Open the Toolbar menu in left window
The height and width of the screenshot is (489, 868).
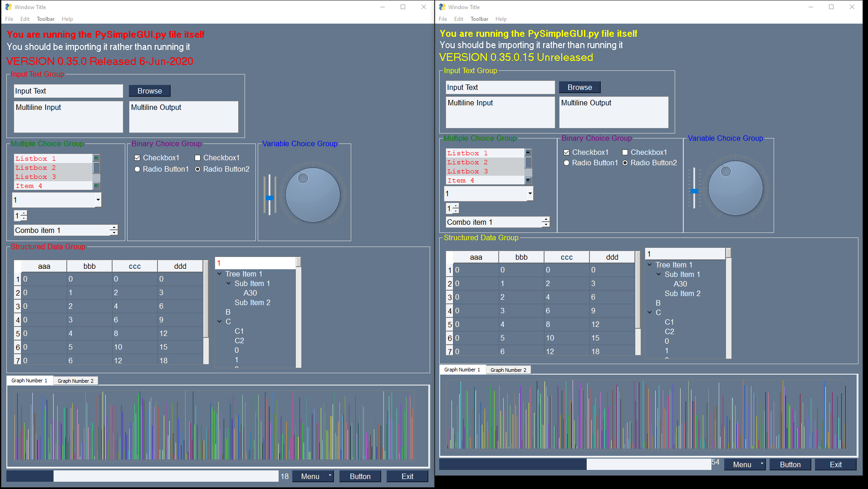pos(45,19)
